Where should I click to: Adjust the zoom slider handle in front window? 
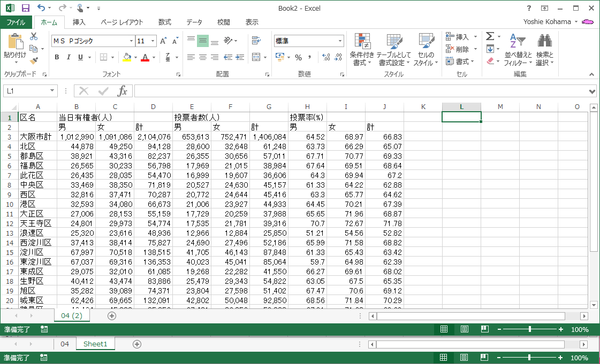pyautogui.click(x=529, y=329)
